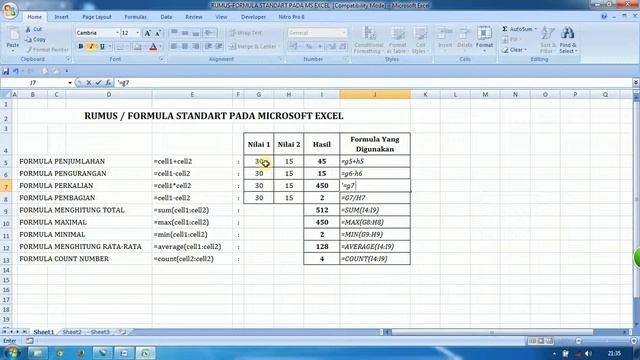Image resolution: width=640 pixels, height=360 pixels.
Task: Click the horizontal scrollbar
Action: 492,332
